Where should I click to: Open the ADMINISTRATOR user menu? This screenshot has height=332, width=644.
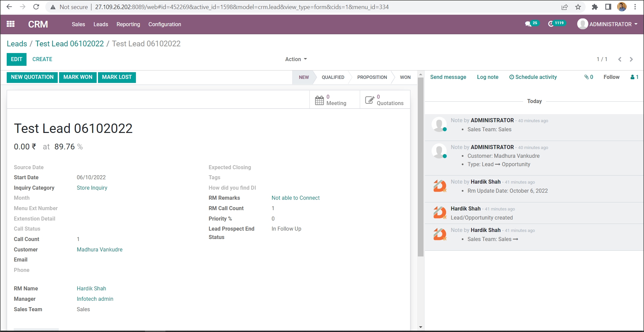pos(607,24)
